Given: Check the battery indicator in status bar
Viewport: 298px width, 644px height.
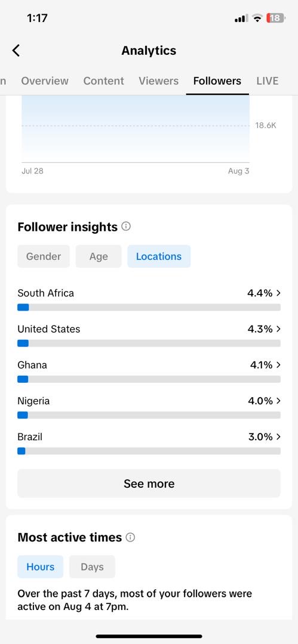Looking at the screenshot, I should tap(275, 18).
